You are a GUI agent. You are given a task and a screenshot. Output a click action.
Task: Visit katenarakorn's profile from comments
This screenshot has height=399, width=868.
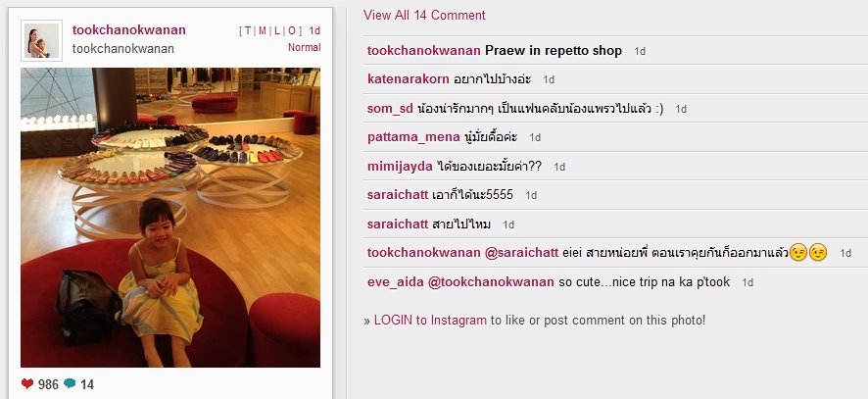(x=408, y=79)
